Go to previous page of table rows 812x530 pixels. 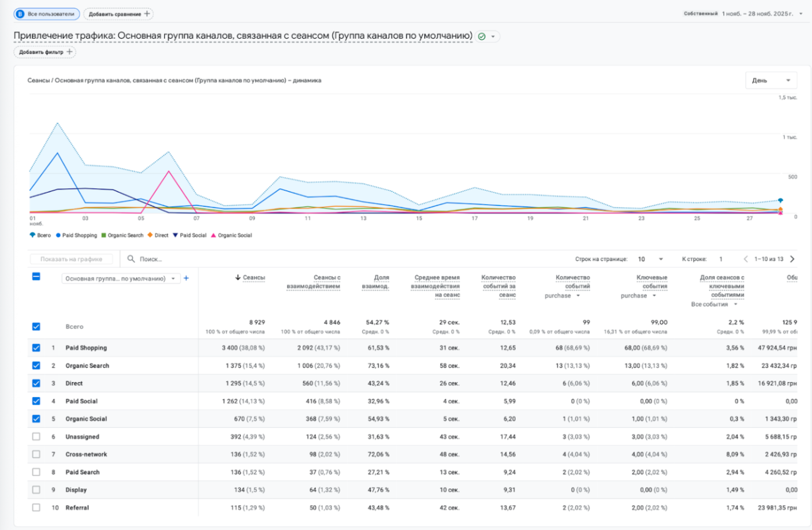tap(746, 259)
